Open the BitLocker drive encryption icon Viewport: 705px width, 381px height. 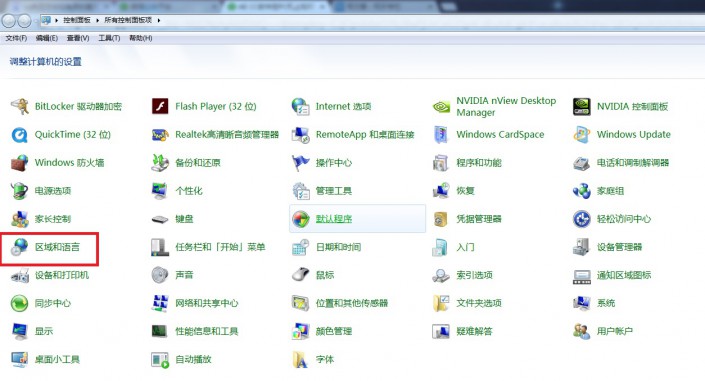point(19,107)
